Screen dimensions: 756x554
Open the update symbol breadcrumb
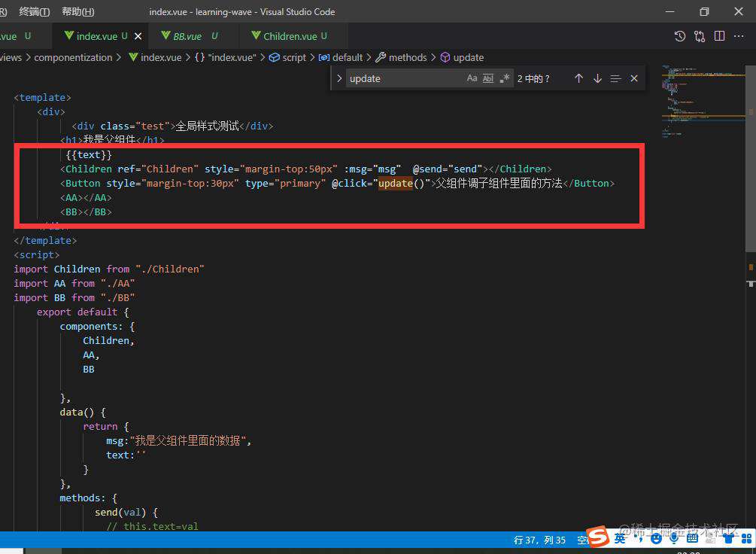[x=462, y=57]
